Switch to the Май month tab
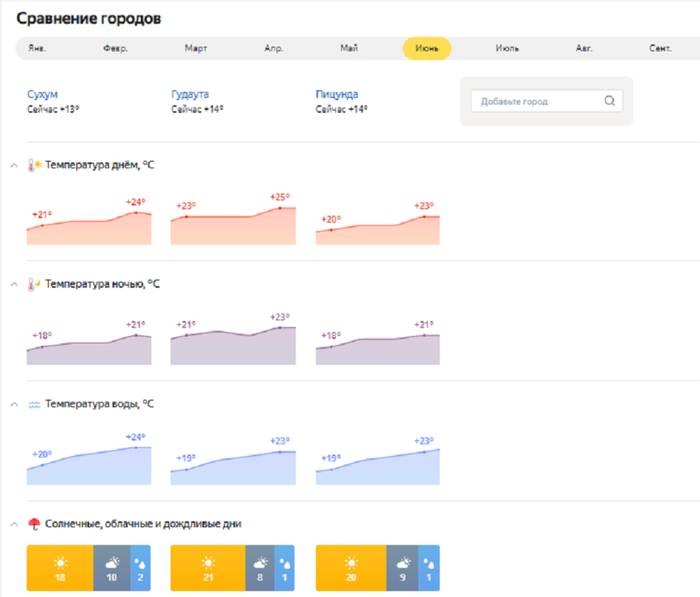700x597 pixels. 349,48
